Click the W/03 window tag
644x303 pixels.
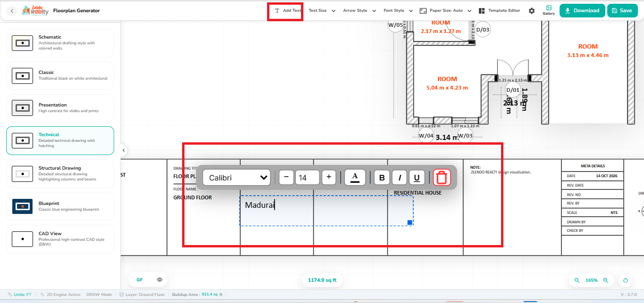click(465, 136)
